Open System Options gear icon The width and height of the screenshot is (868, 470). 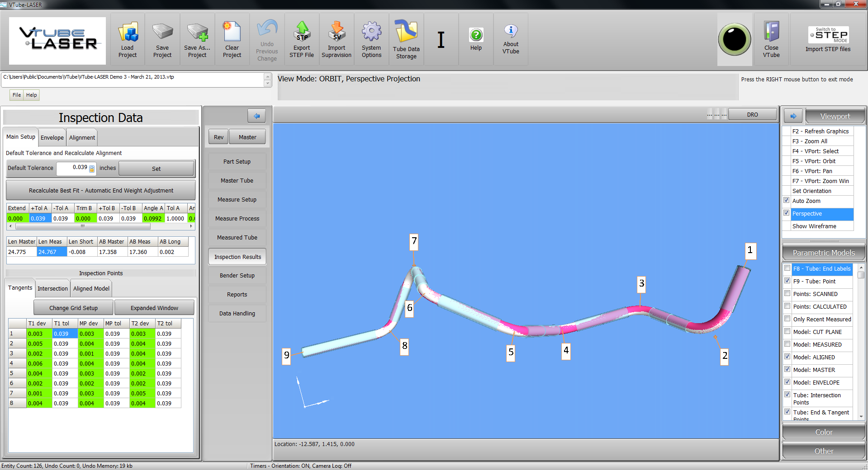[x=371, y=33]
